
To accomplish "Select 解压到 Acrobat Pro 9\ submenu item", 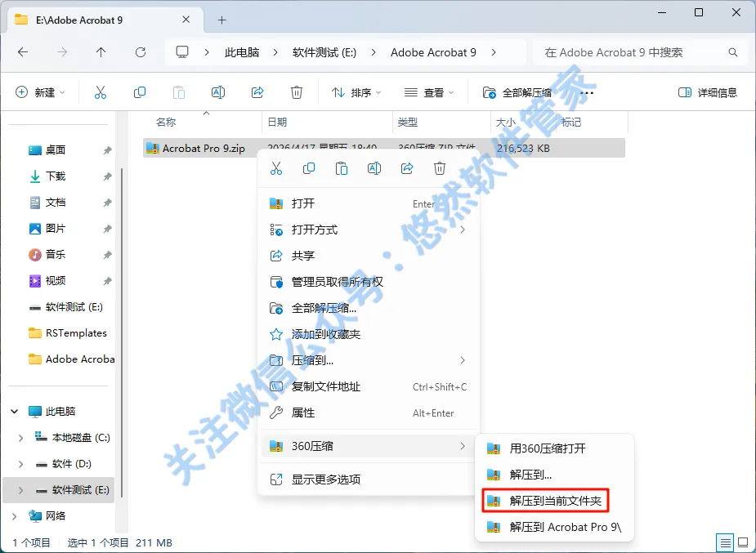I will 554,527.
